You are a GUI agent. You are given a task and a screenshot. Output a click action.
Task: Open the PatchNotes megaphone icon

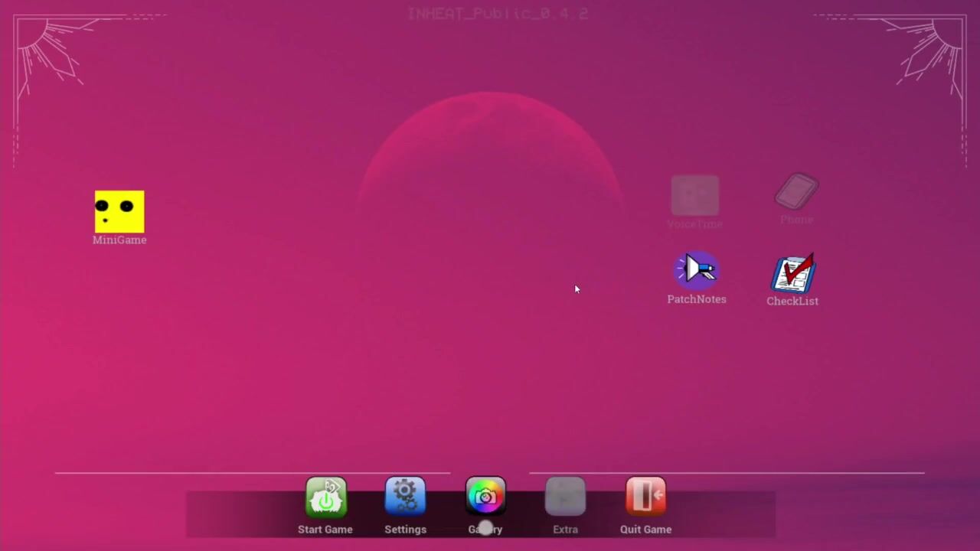697,270
